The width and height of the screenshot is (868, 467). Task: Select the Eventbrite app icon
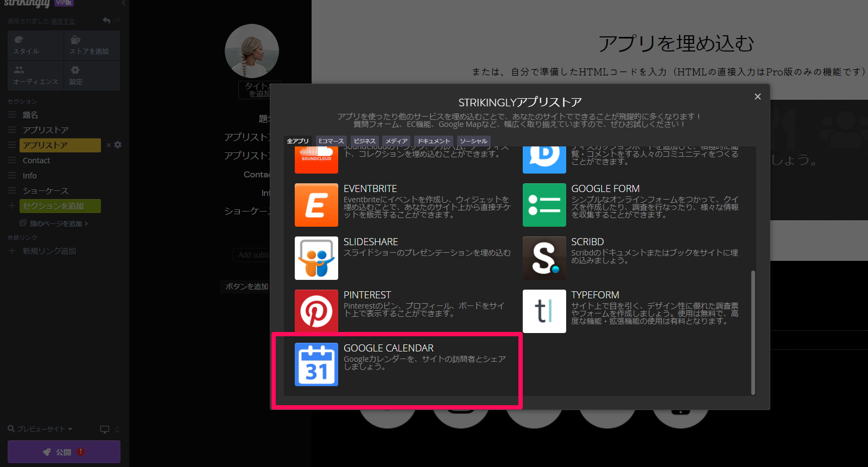coord(316,205)
